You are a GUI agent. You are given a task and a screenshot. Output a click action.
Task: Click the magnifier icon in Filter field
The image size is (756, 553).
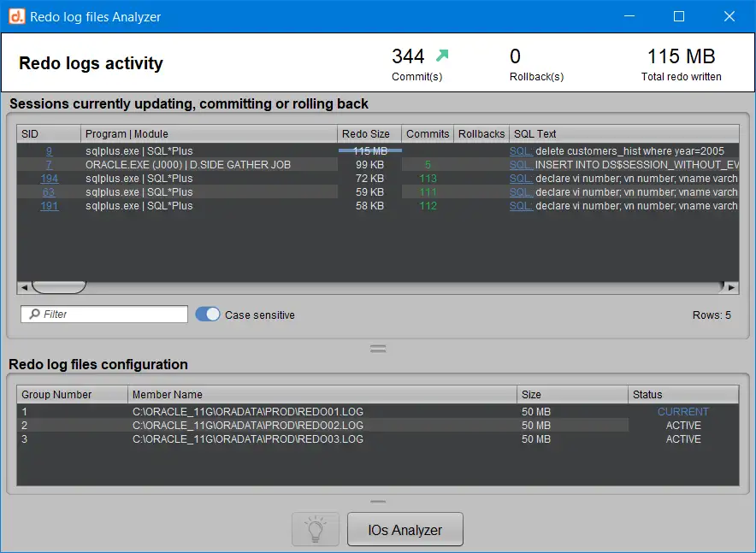pos(34,314)
